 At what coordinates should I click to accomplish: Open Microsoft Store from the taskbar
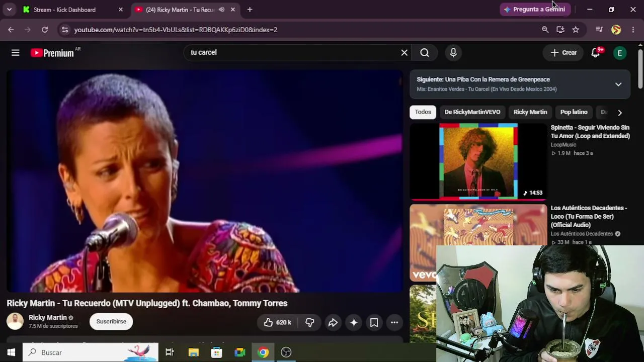(217, 352)
